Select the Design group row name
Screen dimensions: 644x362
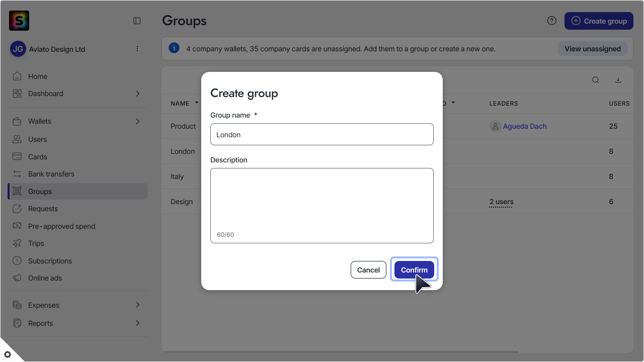[x=182, y=202]
